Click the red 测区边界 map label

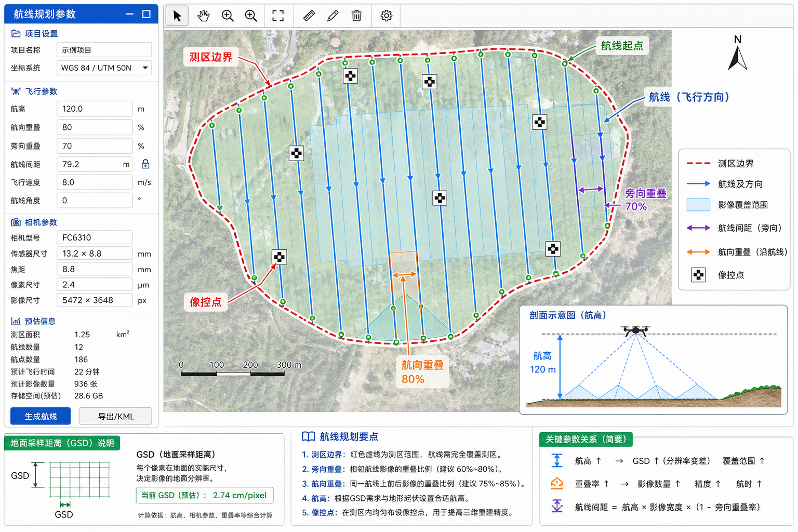point(211,57)
